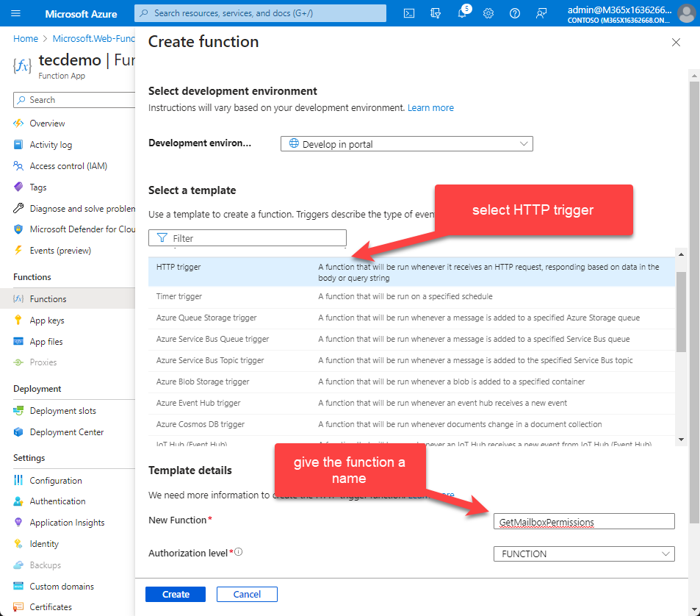The height and width of the screenshot is (616, 700).
Task: Click the sidebar Search box
Action: [x=74, y=100]
